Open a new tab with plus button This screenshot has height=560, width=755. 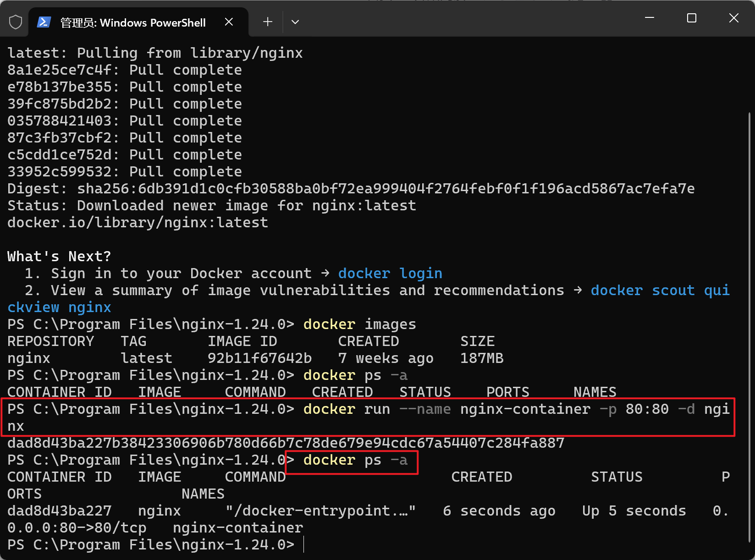click(268, 22)
